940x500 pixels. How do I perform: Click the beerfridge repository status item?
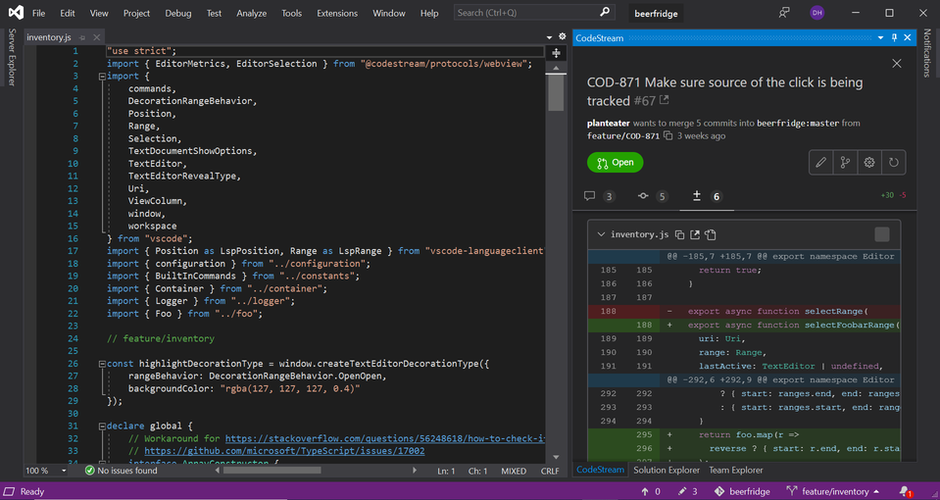[742, 492]
